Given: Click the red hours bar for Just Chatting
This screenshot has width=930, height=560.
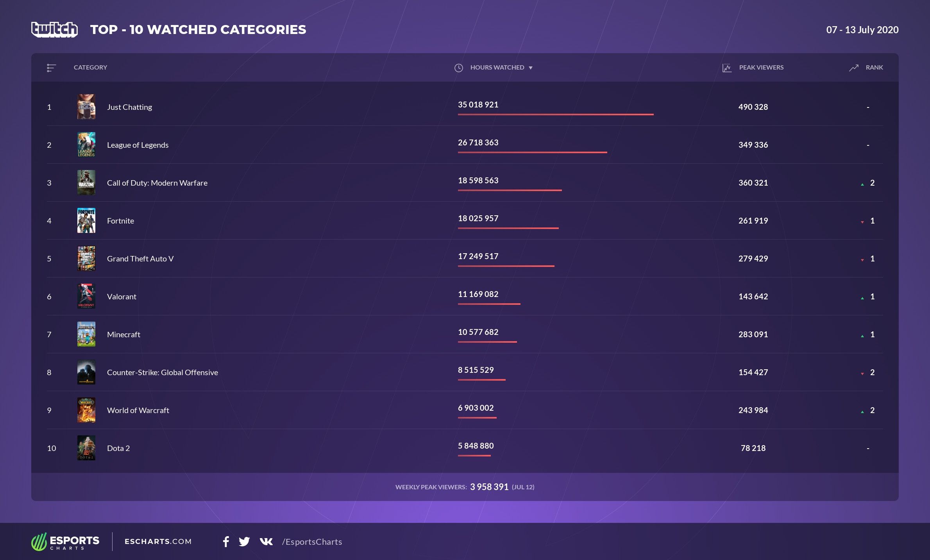Looking at the screenshot, I should [x=556, y=115].
